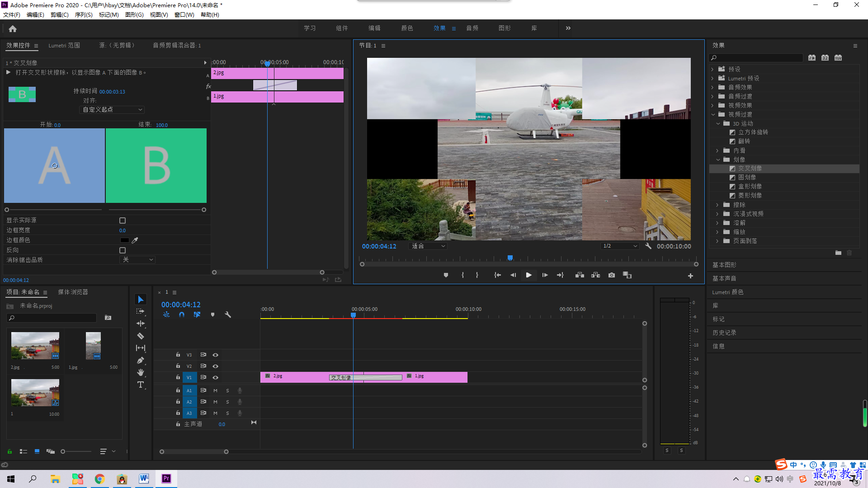Solo audio track A2
This screenshot has width=868, height=488.
tap(227, 402)
